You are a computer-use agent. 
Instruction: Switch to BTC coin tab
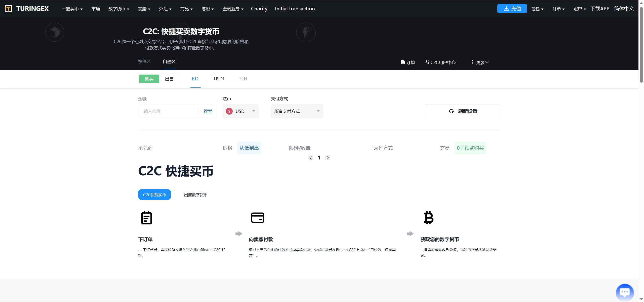click(x=195, y=79)
